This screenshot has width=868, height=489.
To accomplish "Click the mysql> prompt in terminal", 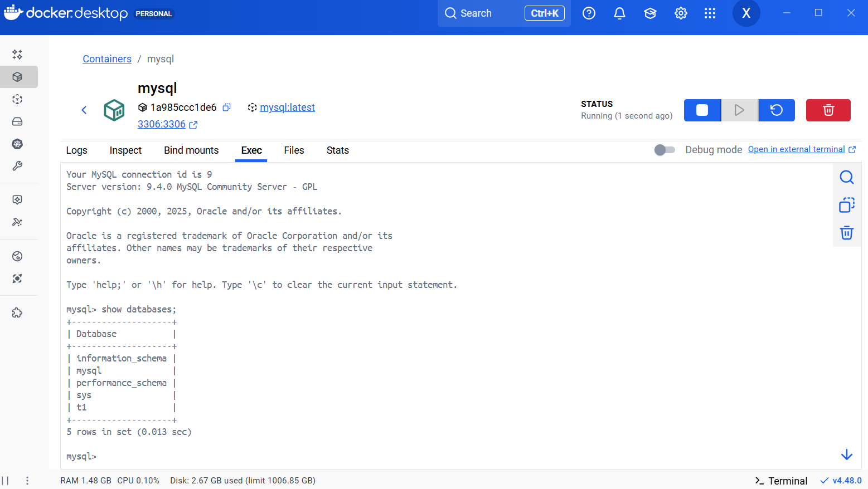I will [x=81, y=456].
